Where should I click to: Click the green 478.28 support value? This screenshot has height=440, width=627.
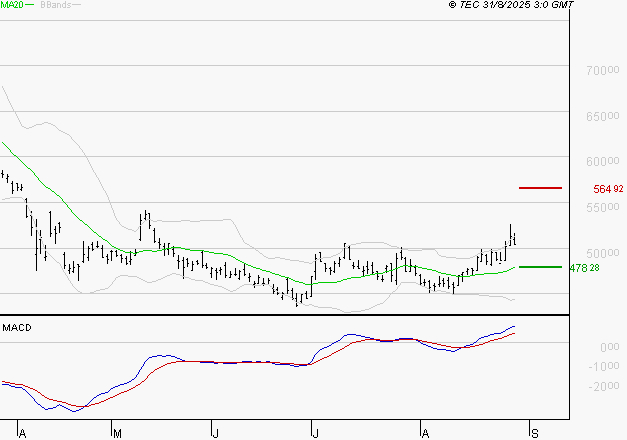(x=585, y=268)
